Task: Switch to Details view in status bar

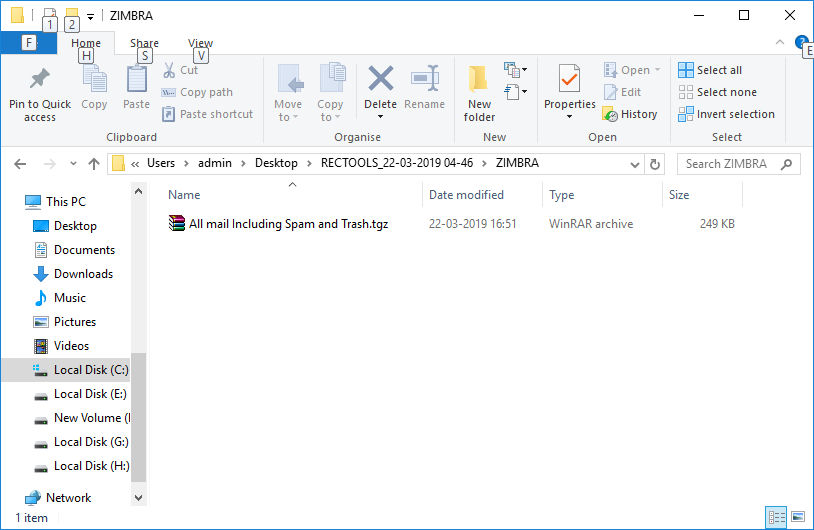Action: [777, 517]
